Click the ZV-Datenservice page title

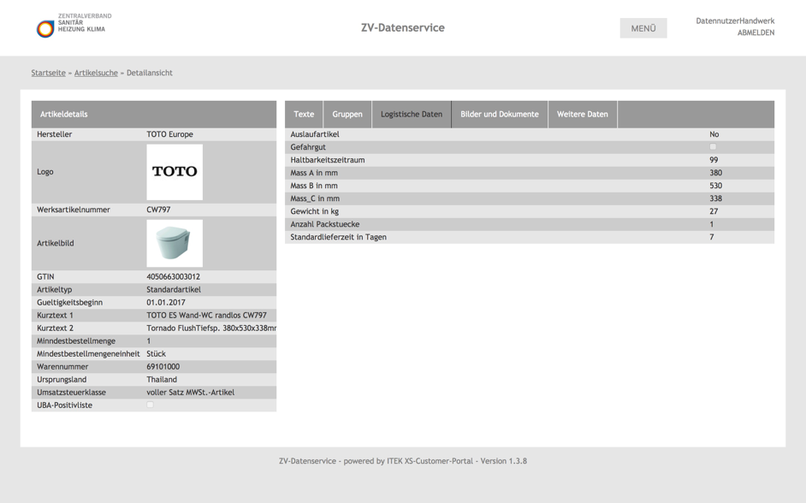click(x=402, y=28)
